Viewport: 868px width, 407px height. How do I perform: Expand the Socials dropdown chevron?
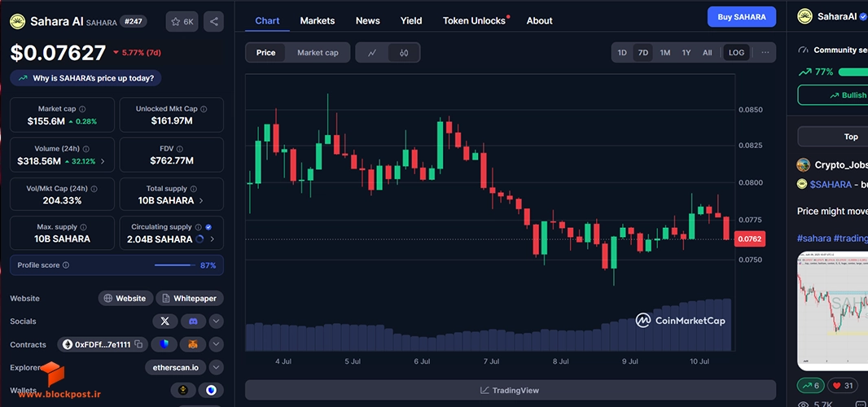tap(216, 322)
